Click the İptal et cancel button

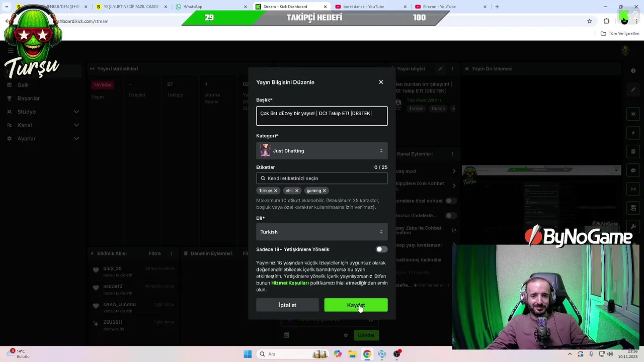[287, 305]
